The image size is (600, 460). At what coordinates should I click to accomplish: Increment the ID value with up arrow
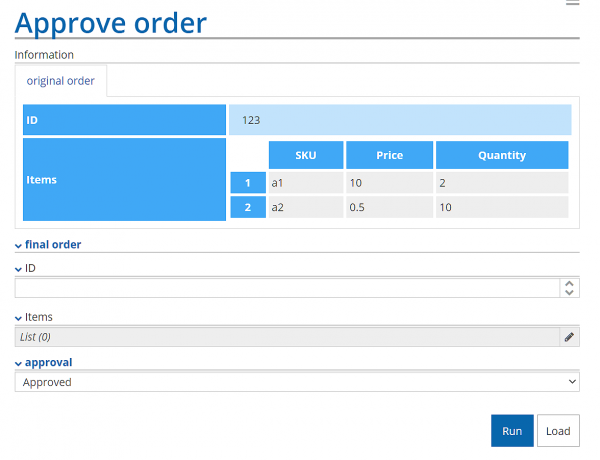coord(570,283)
